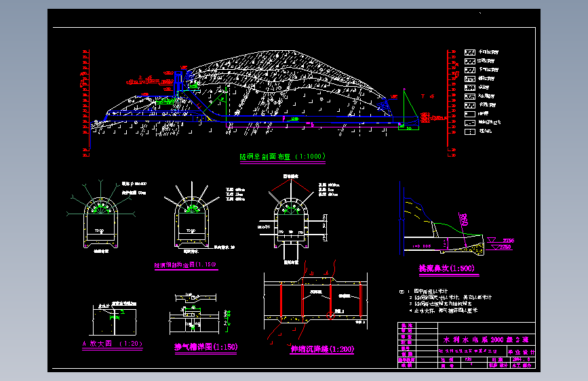Click the first legend pattern box

coord(470,52)
